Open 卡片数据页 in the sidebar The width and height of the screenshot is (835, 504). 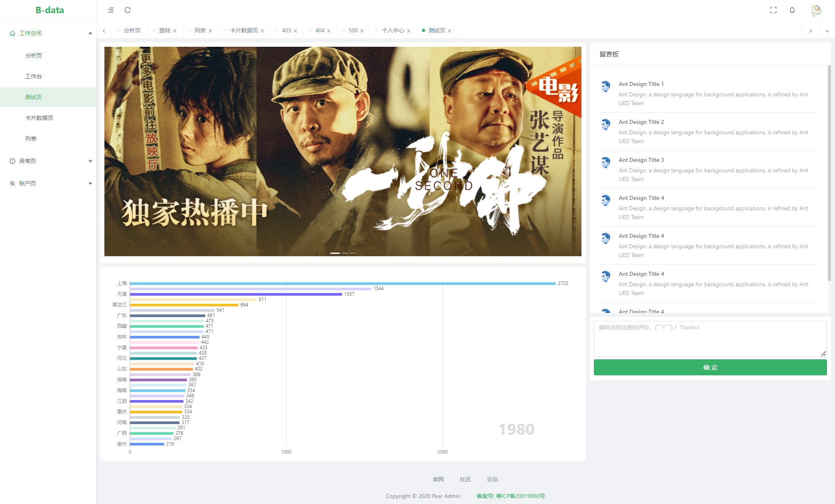point(48,118)
